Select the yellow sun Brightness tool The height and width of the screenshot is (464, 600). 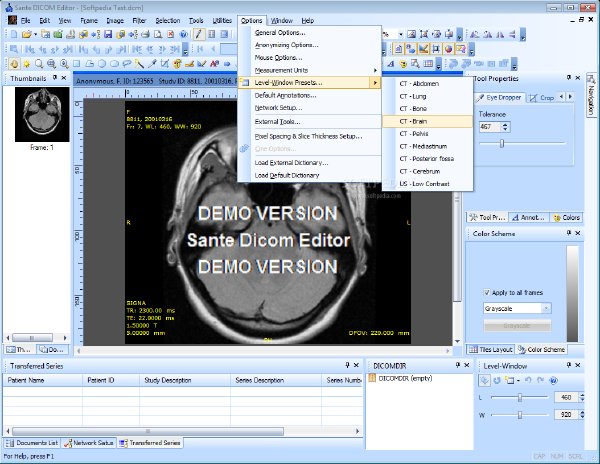pyautogui.click(x=26, y=64)
